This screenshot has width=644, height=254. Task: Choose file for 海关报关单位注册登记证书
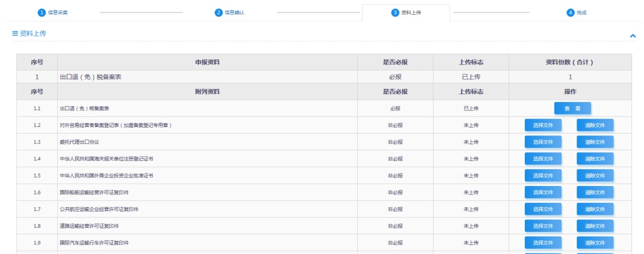point(543,159)
